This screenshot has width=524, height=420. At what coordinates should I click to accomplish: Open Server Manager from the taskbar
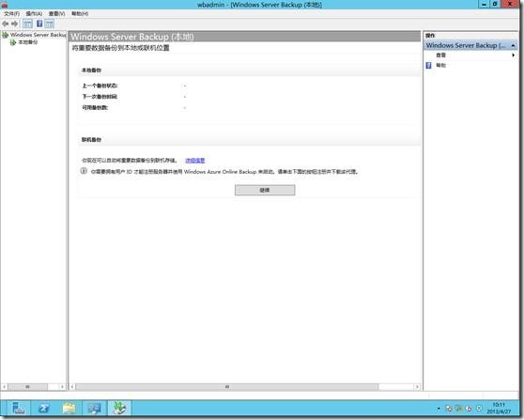(x=19, y=409)
